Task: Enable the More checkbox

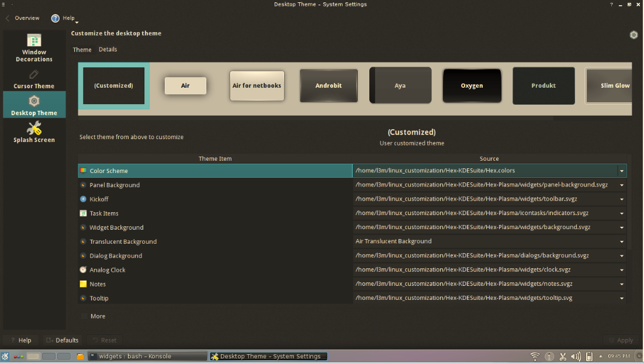Action: point(84,316)
